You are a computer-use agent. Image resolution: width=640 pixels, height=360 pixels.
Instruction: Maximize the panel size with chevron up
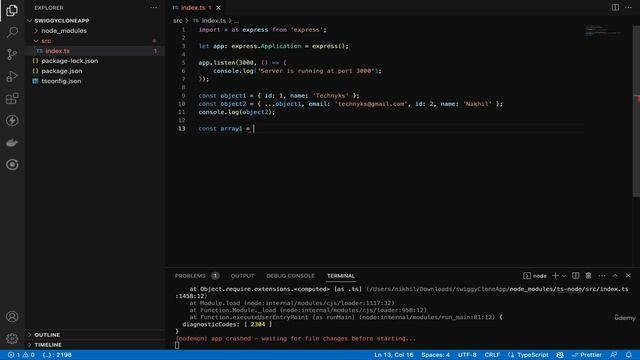coord(615,276)
